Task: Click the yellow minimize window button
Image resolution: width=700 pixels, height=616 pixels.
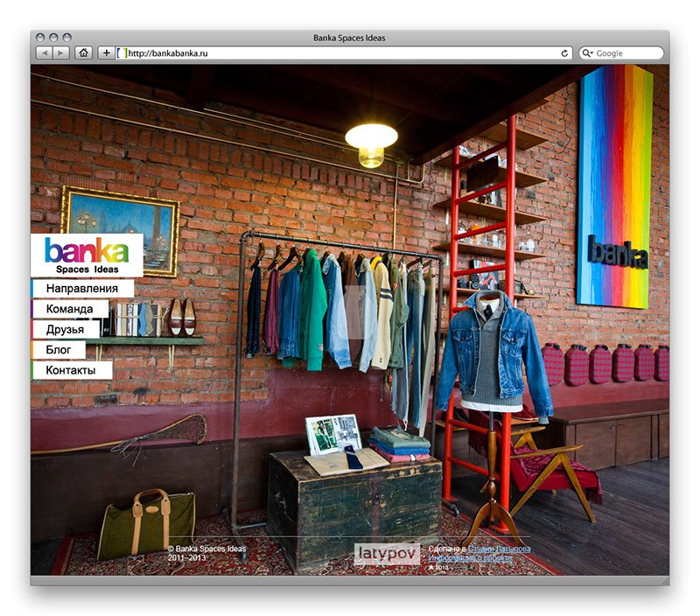Action: tap(52, 38)
